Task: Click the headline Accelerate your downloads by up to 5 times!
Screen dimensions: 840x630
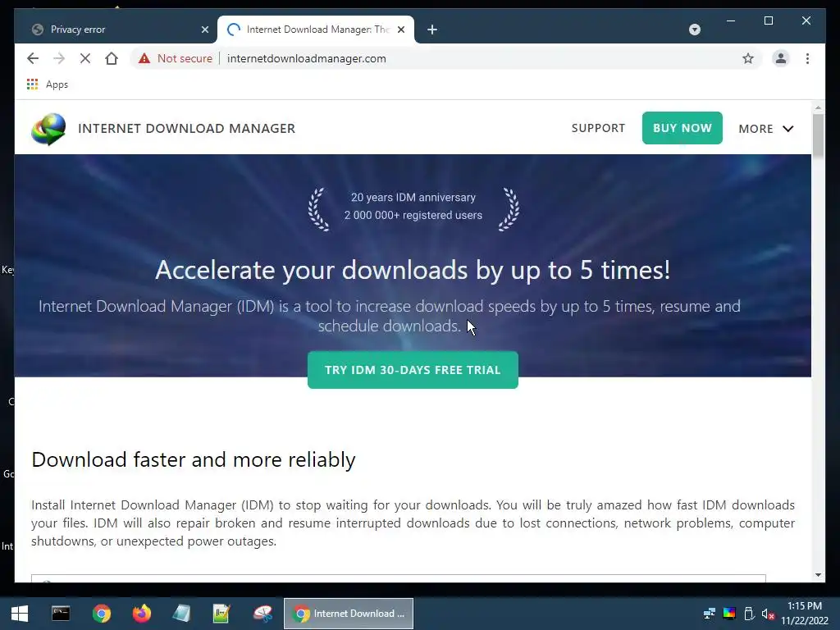Action: coord(413,270)
